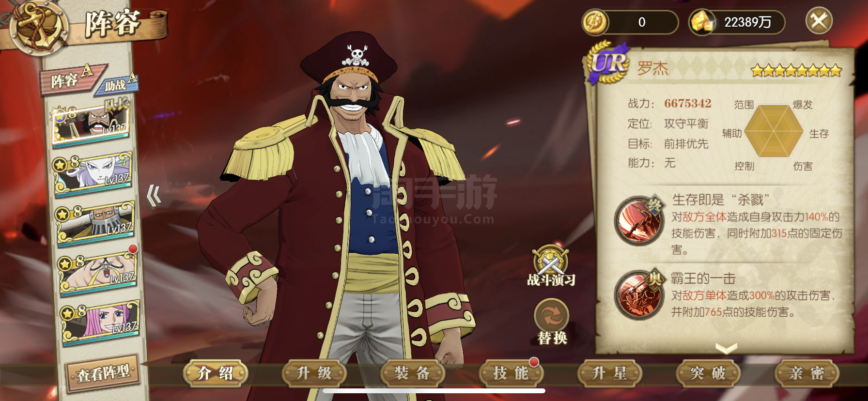Open the 生存即是杀戮 skill icon
Screen dimensions: 868x401
tap(639, 220)
